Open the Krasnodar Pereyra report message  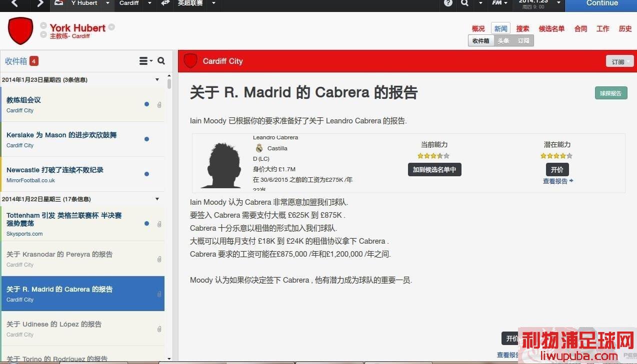[82, 259]
